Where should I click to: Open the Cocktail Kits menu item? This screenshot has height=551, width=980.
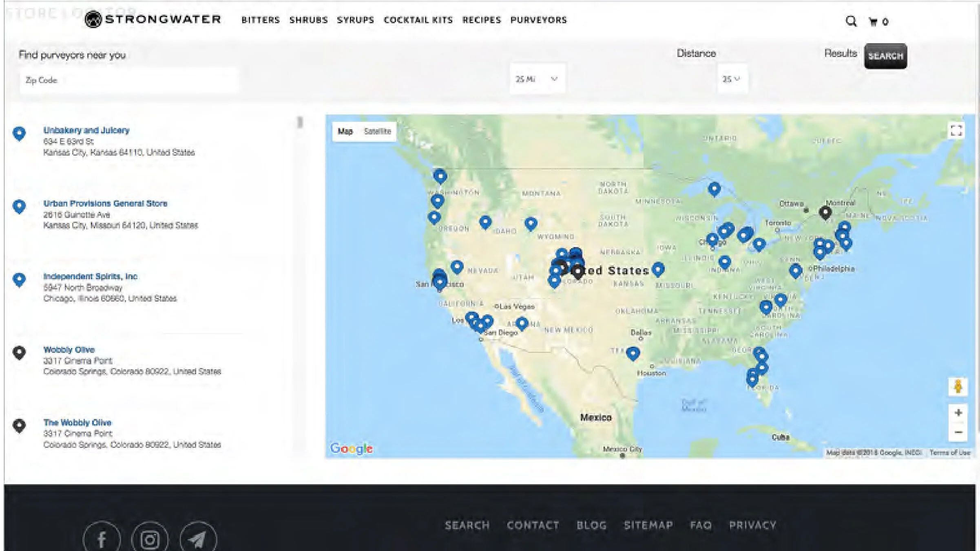[418, 20]
